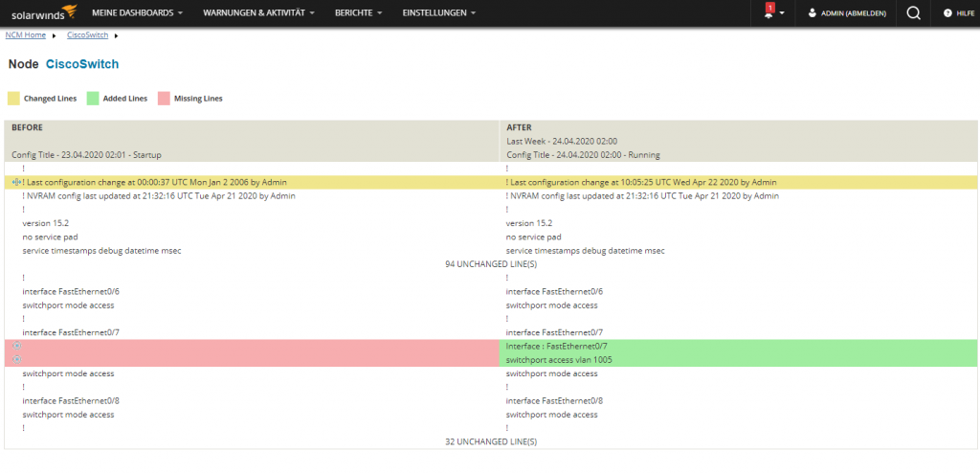Screen dimensions: 980x474
Task: Click the SolarWinds logo
Action: point(39,13)
